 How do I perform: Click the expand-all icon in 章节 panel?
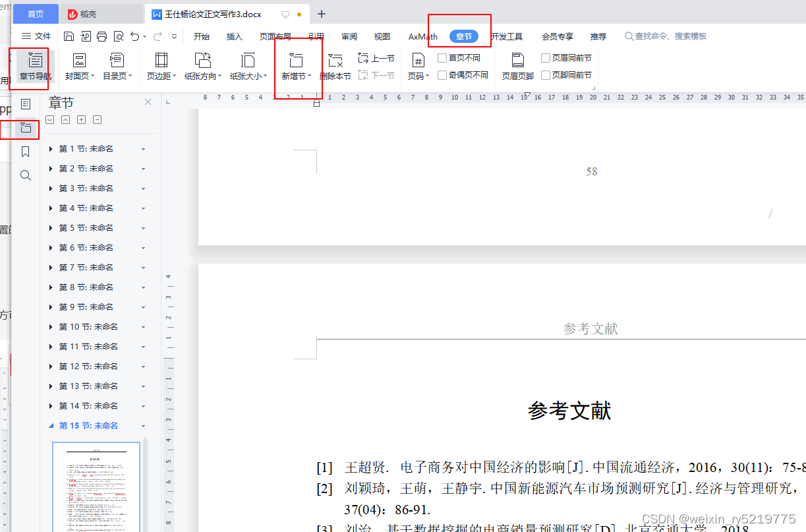tap(49, 119)
